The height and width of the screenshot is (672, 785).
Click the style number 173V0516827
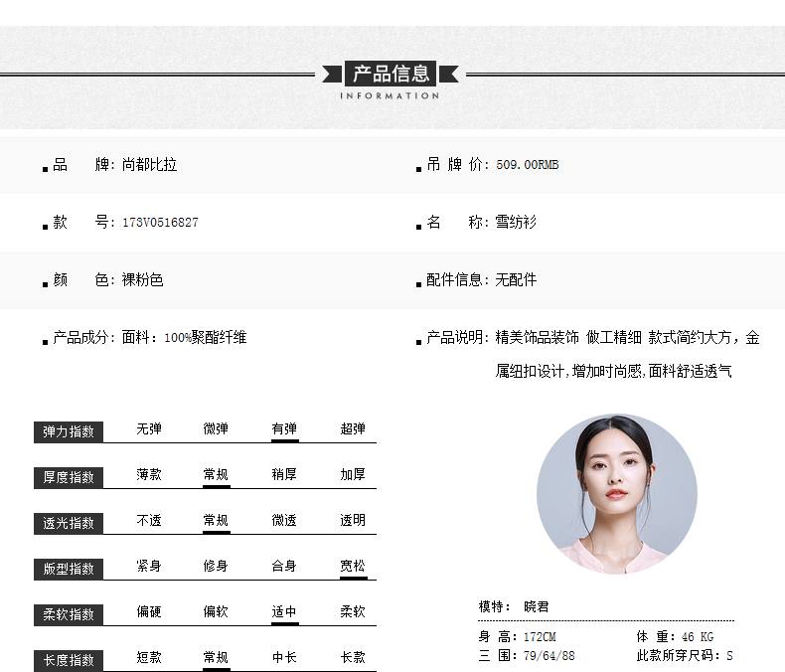pyautogui.click(x=160, y=223)
